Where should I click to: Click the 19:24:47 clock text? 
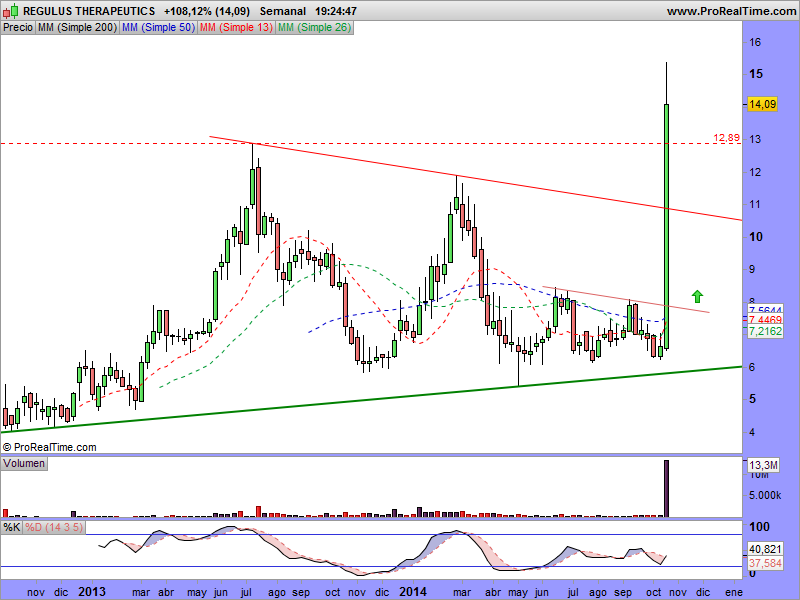click(x=336, y=11)
